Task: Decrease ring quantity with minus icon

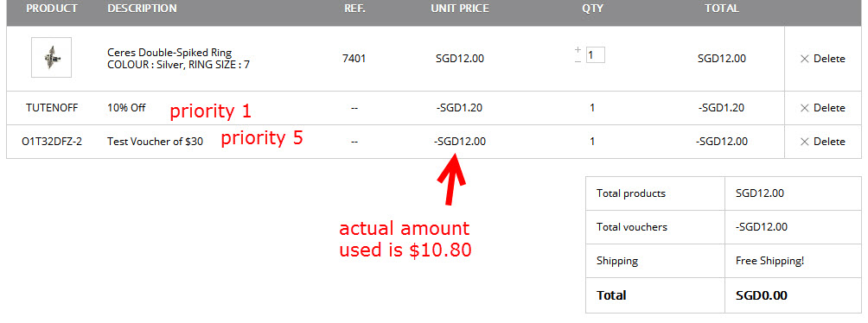Action: pos(578,61)
